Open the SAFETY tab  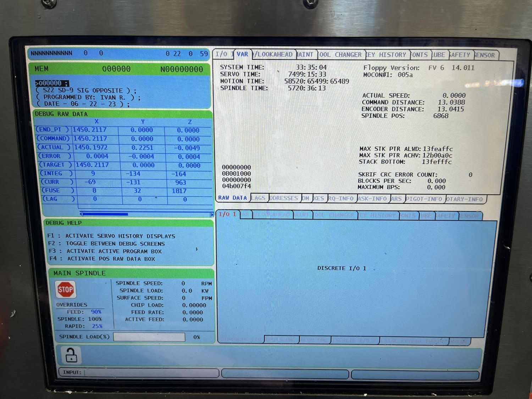pos(460,55)
